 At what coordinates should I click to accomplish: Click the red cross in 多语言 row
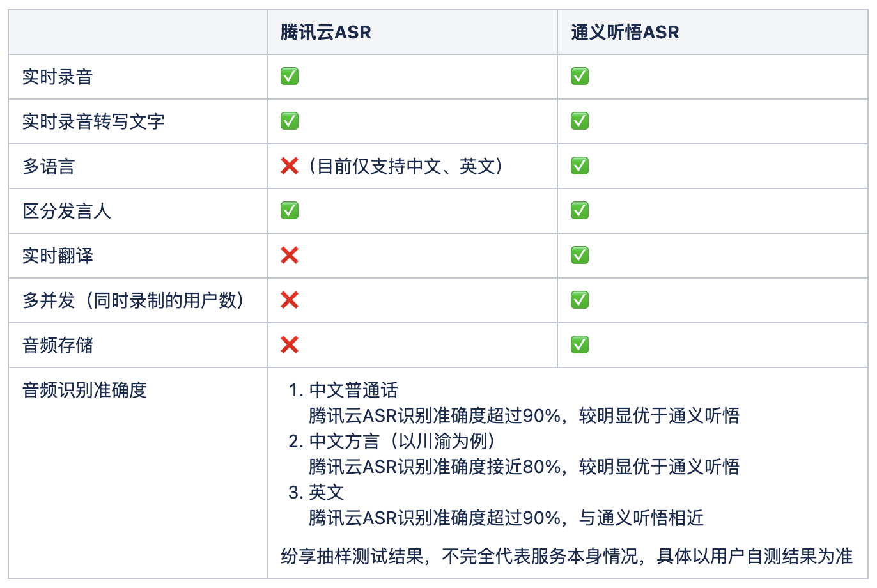tap(290, 166)
